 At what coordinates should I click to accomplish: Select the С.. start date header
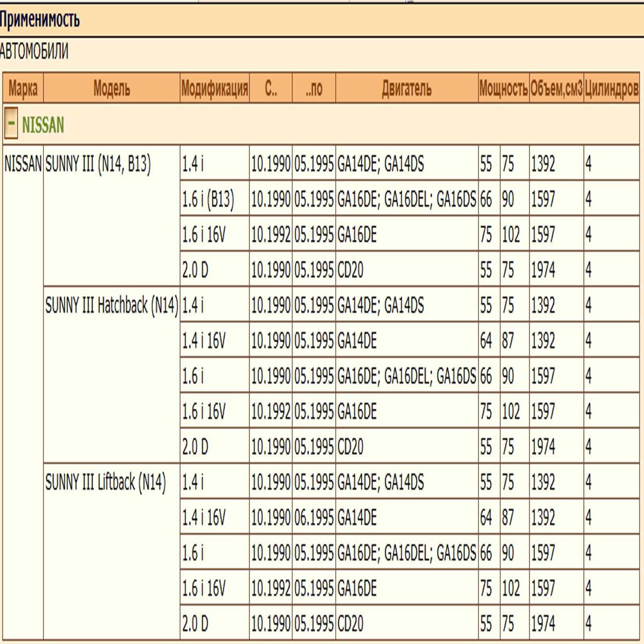[270, 88]
